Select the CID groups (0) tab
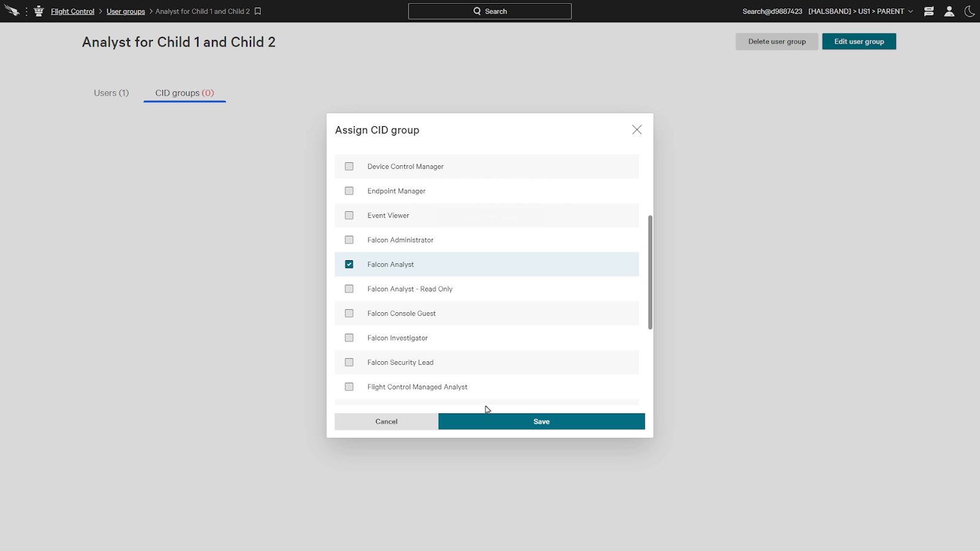 pyautogui.click(x=184, y=93)
